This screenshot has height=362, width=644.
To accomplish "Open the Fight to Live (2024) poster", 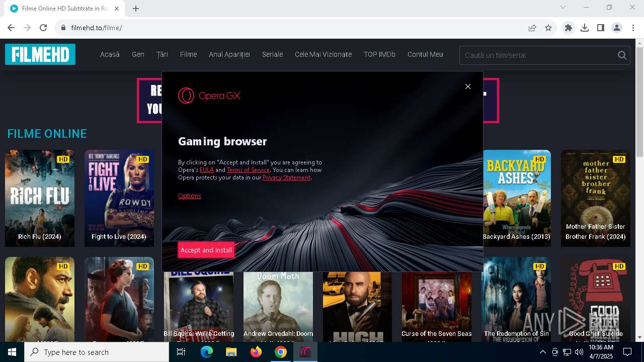I will tap(119, 198).
